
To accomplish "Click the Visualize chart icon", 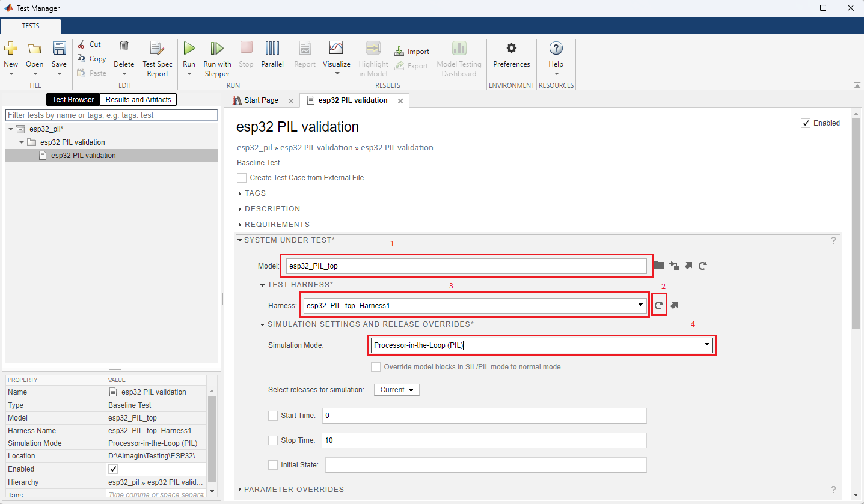I will (336, 48).
